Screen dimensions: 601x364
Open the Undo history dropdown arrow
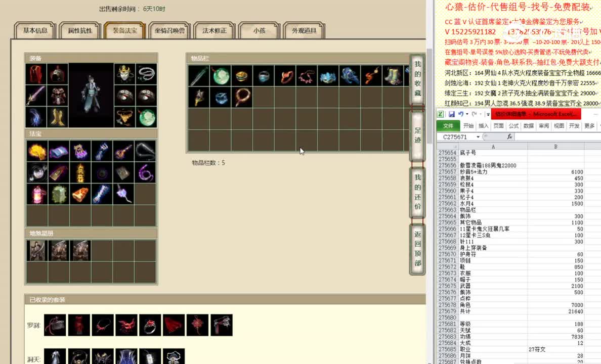tap(467, 114)
